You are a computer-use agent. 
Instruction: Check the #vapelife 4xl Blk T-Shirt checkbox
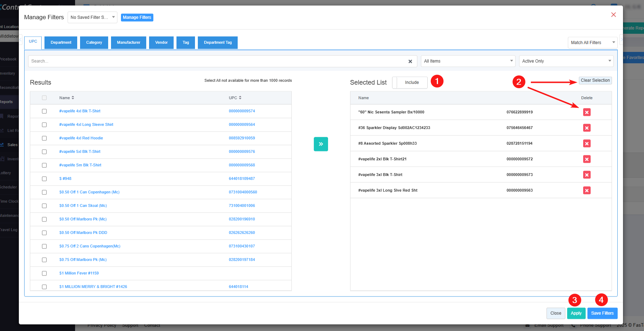point(44,111)
